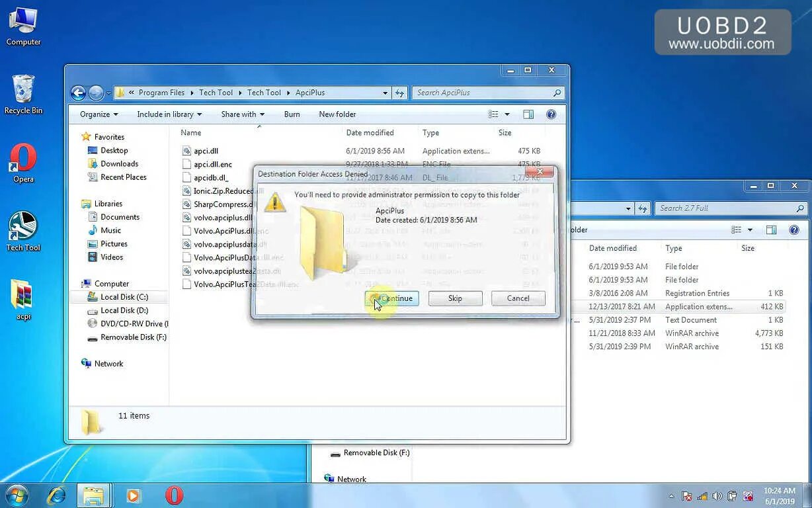Open the Computer desktop icon

tap(23, 26)
